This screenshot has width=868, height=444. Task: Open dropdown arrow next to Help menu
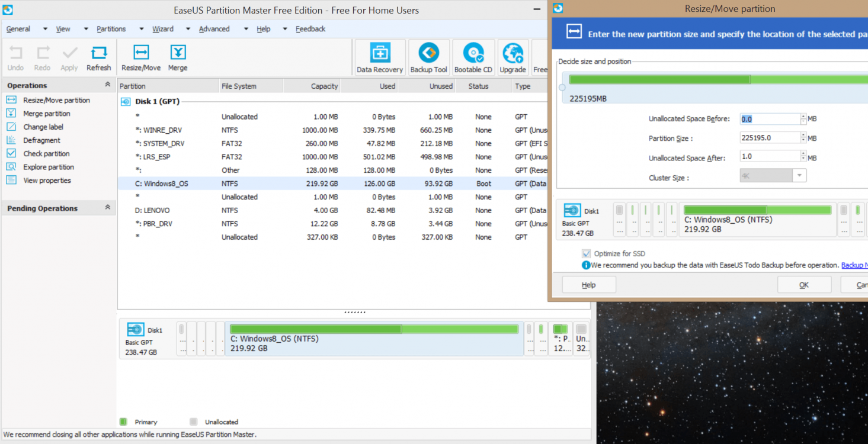[285, 29]
